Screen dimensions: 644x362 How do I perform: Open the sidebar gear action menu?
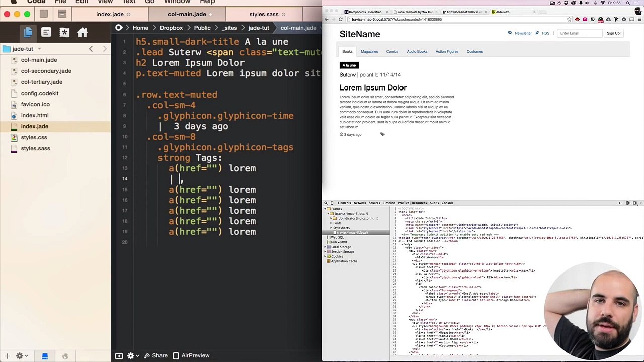21,356
